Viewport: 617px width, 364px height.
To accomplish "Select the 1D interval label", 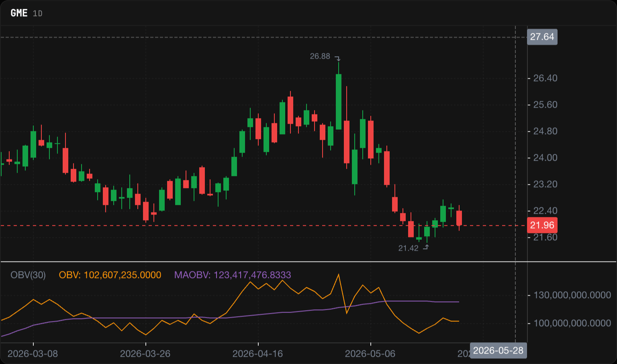I will pyautogui.click(x=37, y=14).
